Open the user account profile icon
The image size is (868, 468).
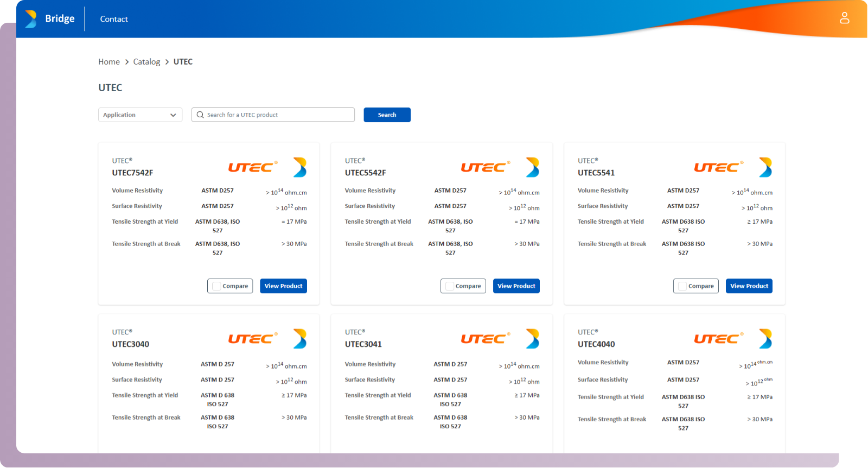click(845, 18)
